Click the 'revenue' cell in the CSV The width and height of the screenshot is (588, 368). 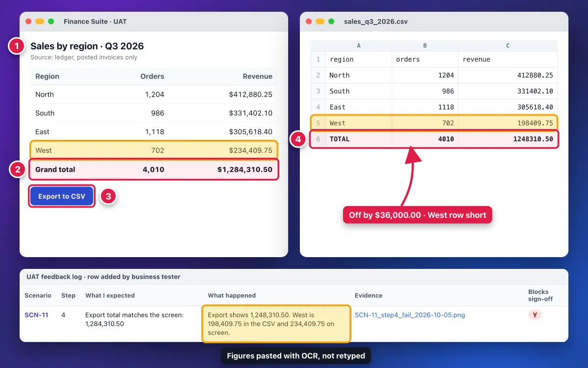click(x=508, y=59)
